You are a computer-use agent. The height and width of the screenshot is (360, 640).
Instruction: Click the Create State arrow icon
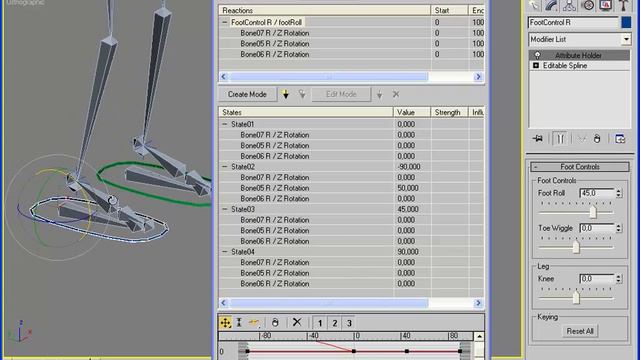286,94
